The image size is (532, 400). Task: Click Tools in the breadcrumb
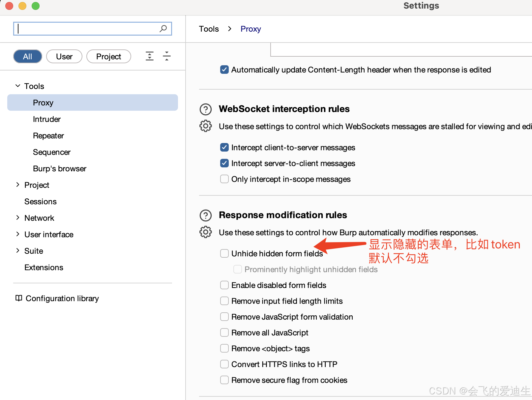pos(209,29)
